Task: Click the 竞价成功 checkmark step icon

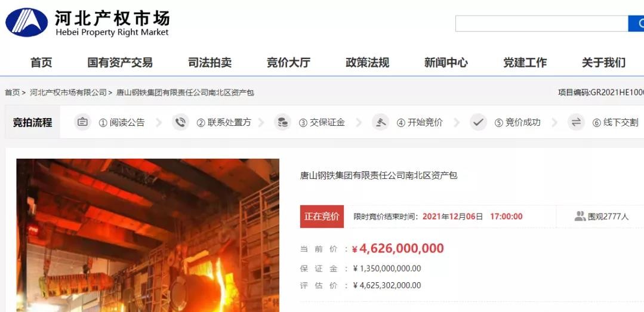Action: pyautogui.click(x=478, y=122)
